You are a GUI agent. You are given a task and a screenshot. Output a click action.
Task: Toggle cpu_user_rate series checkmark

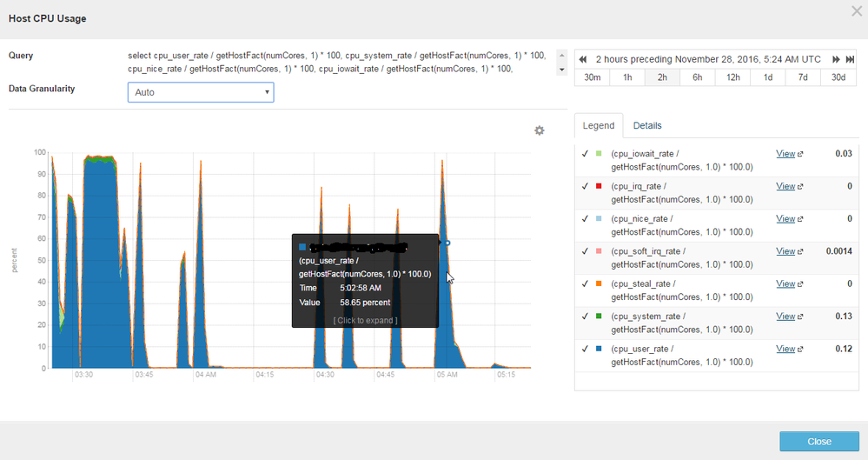click(x=585, y=349)
